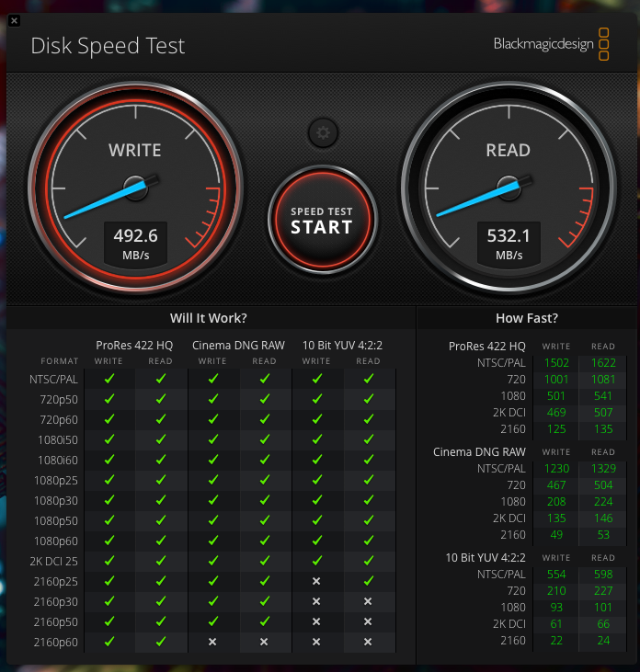The height and width of the screenshot is (672, 640).
Task: Click 10 Bit YUV NTSC/PAL write value 554
Action: (556, 575)
